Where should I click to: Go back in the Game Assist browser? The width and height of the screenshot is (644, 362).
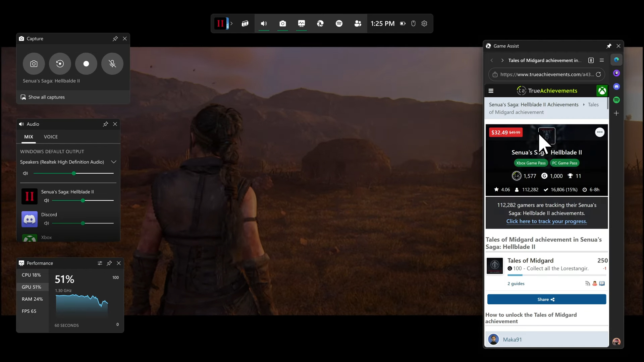492,60
